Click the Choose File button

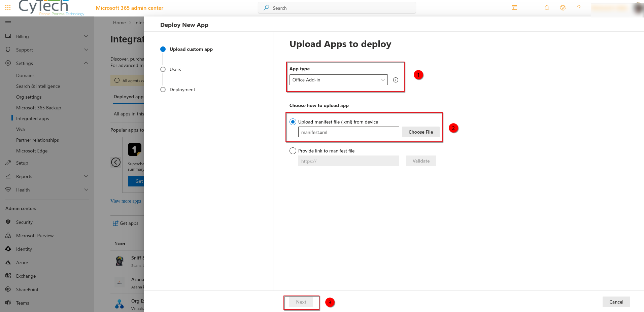click(421, 132)
